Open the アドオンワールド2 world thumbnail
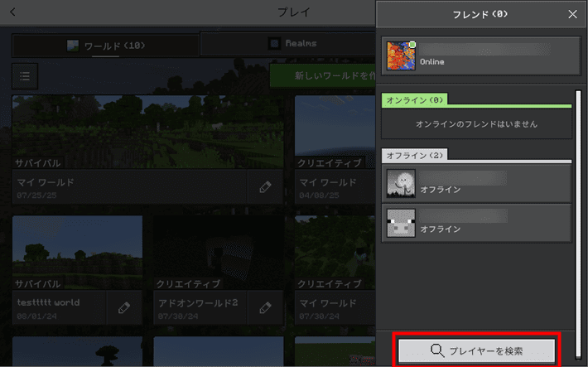Image resolution: width=588 pixels, height=367 pixels. coord(219,252)
